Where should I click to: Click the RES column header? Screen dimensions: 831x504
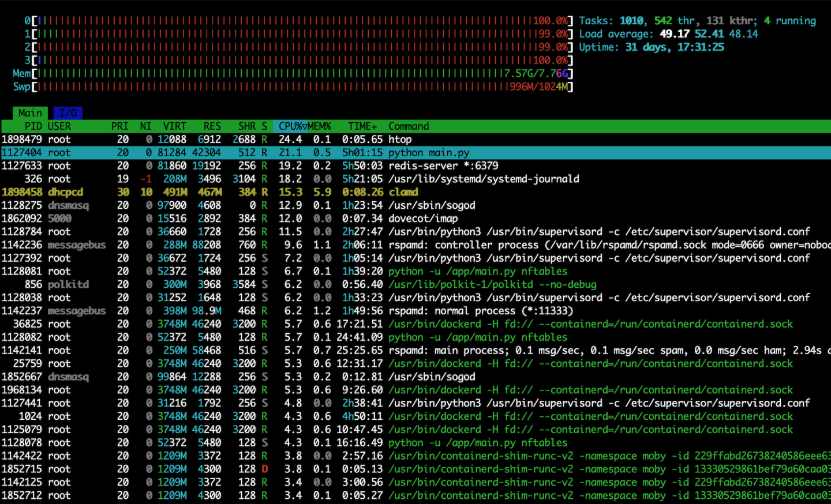tap(212, 126)
